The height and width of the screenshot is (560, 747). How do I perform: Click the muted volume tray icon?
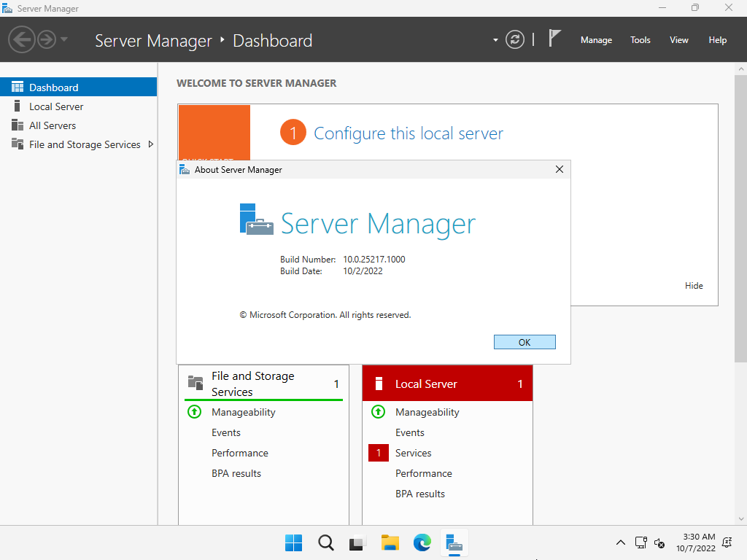click(659, 542)
